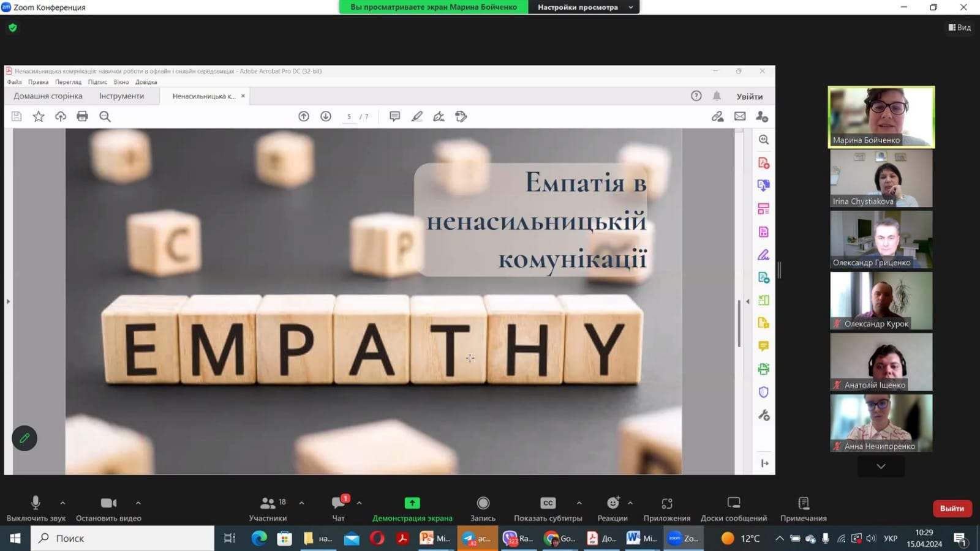
Task: Open the Participants list
Action: 268,503
